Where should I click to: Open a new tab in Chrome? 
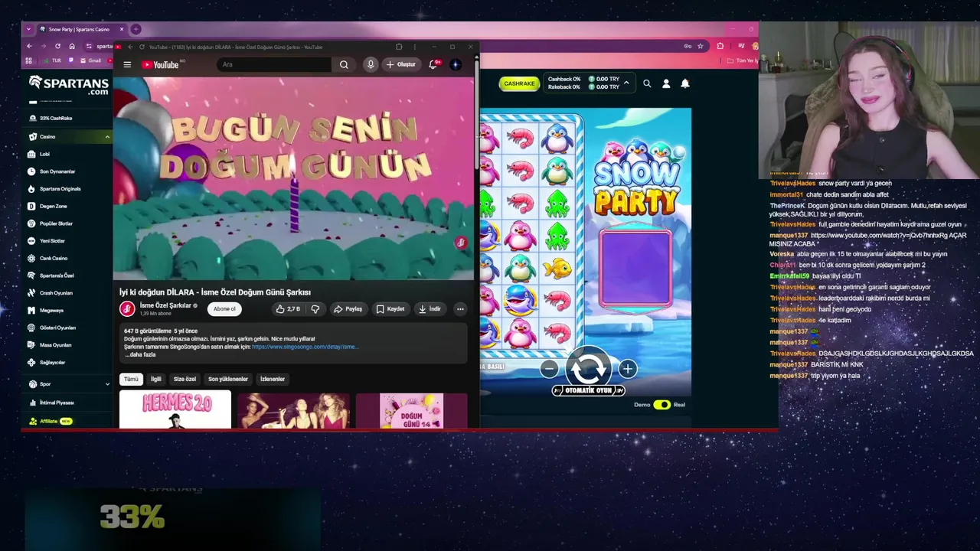pyautogui.click(x=136, y=29)
